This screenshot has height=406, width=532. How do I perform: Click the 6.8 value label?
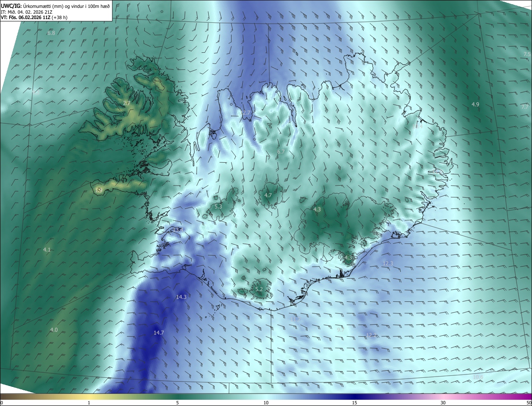click(x=51, y=33)
